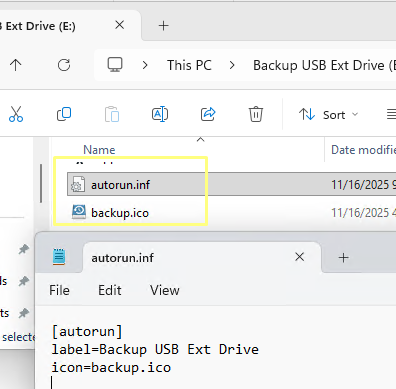Click the Explorer navigation pane scrollbar
Image resolution: width=396 pixels, height=389 pixels.
click(41, 183)
